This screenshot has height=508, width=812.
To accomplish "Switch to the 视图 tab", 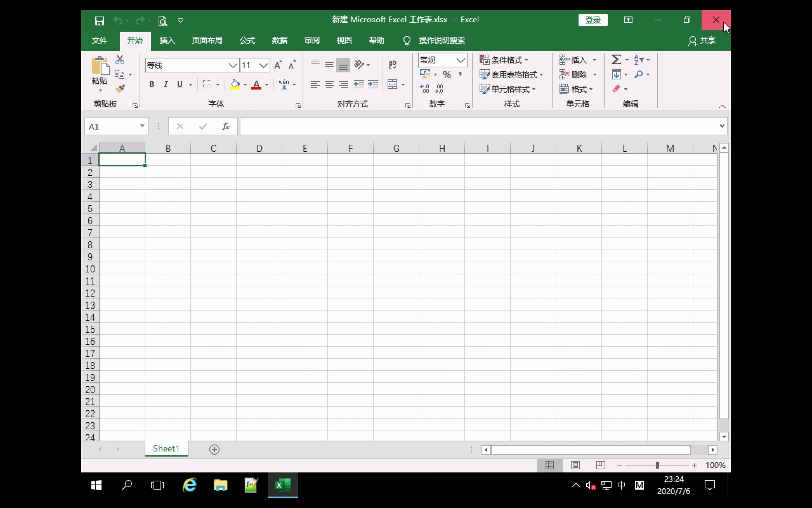I will (344, 41).
